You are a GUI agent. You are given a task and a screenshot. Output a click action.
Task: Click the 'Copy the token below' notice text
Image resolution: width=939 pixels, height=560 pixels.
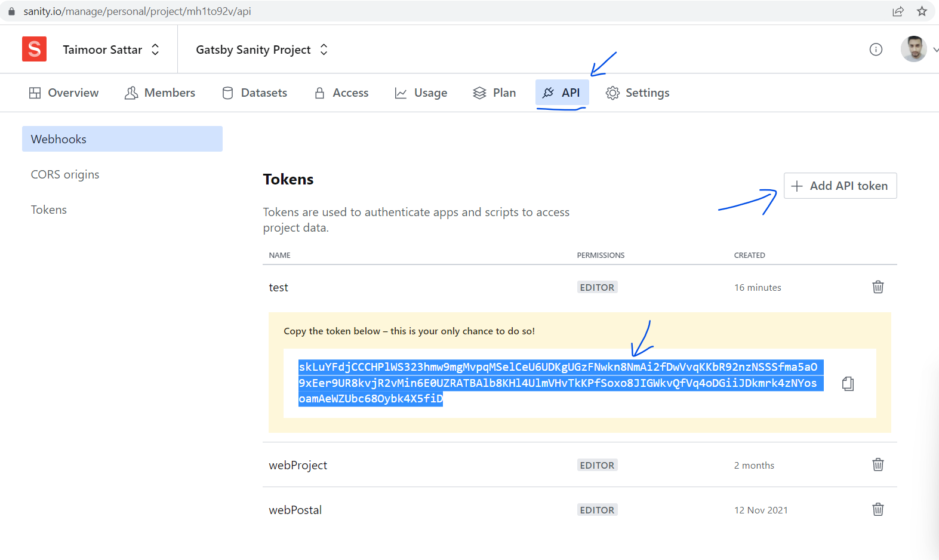click(409, 331)
